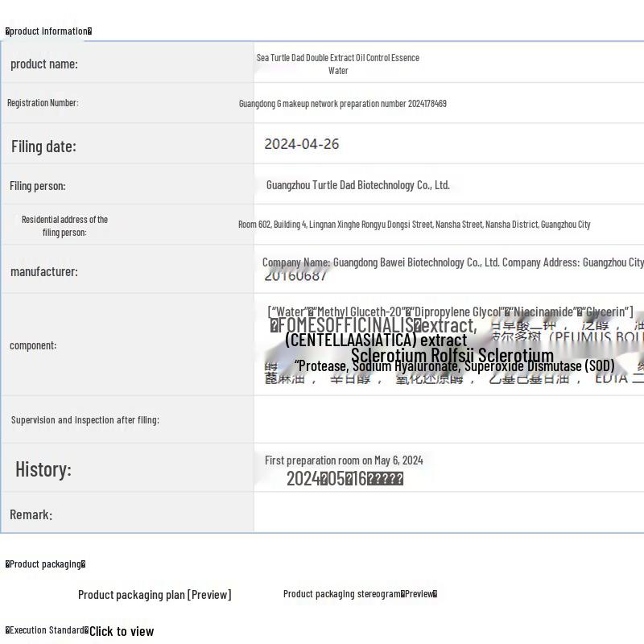Screen dimensions: 644x644
Task: Click to view the Execution Standard
Action: 122,631
